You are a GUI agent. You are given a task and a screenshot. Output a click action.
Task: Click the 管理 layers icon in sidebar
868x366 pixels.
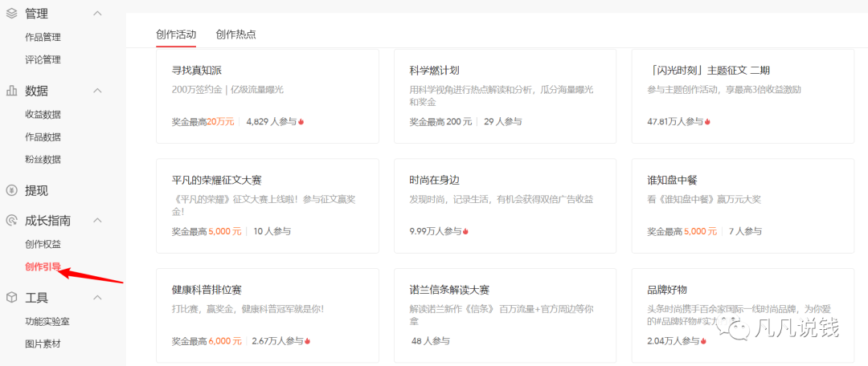pos(12,14)
